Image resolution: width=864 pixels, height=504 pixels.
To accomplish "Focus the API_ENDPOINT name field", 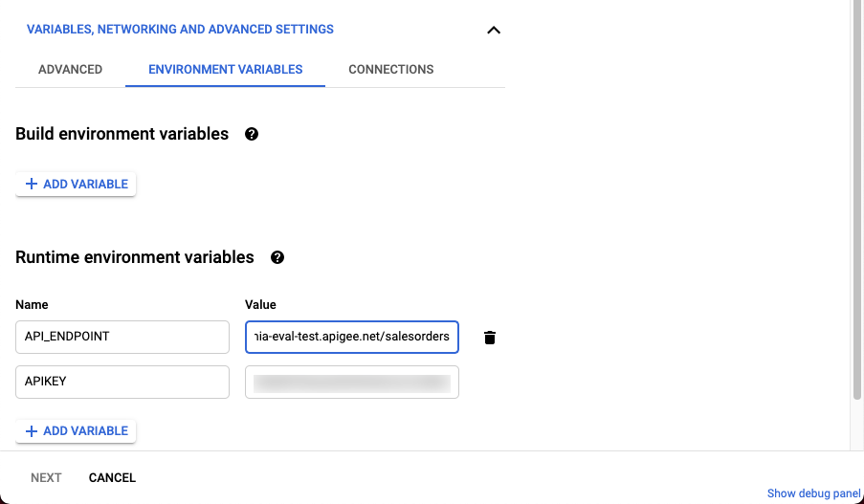I will point(122,337).
